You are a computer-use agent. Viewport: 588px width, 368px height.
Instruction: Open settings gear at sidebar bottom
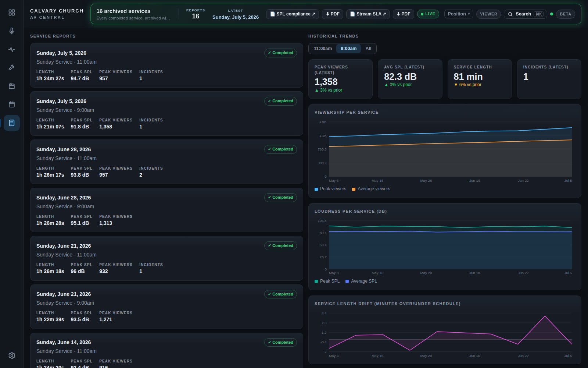pyautogui.click(x=12, y=355)
